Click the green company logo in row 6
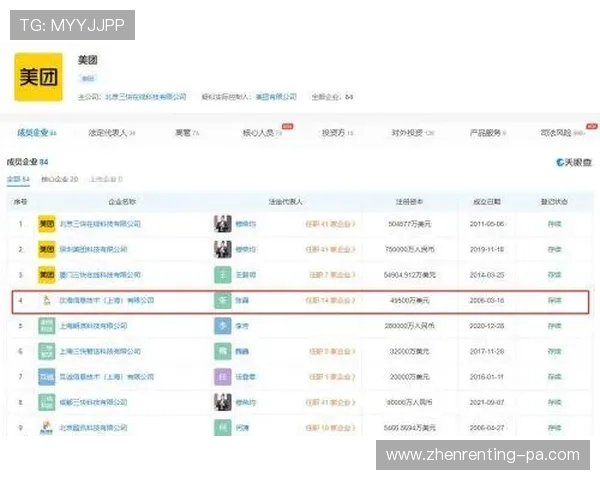Screen dimensions: 600x480 pyautogui.click(x=47, y=351)
